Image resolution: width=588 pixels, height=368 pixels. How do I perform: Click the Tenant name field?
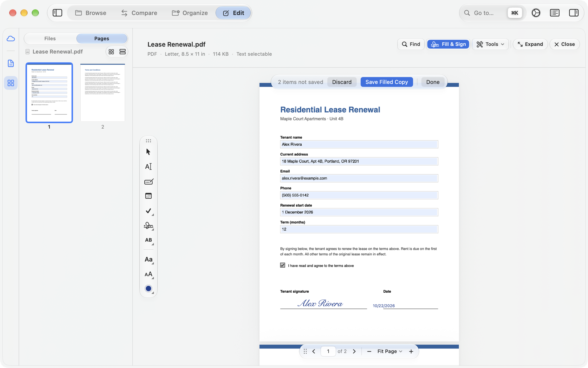pyautogui.click(x=359, y=144)
